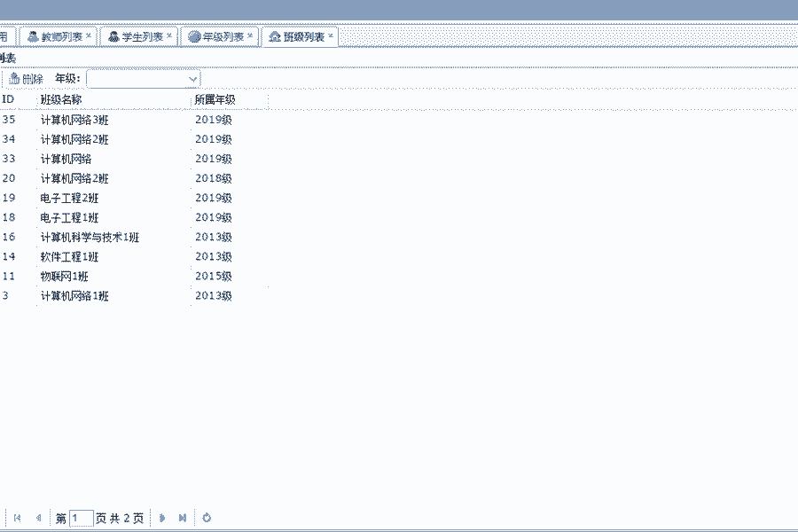Select row 计算机网络1班
The height and width of the screenshot is (532, 798).
(134, 296)
